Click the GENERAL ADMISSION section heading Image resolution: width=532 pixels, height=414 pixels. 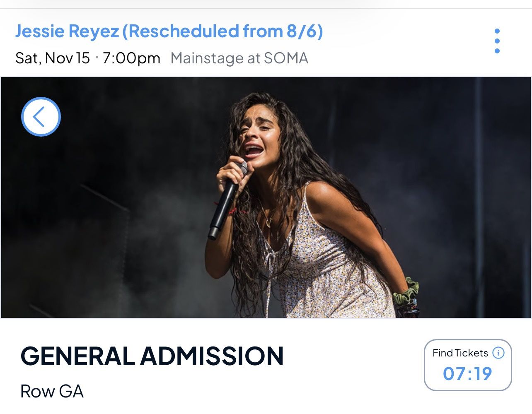[152, 356]
